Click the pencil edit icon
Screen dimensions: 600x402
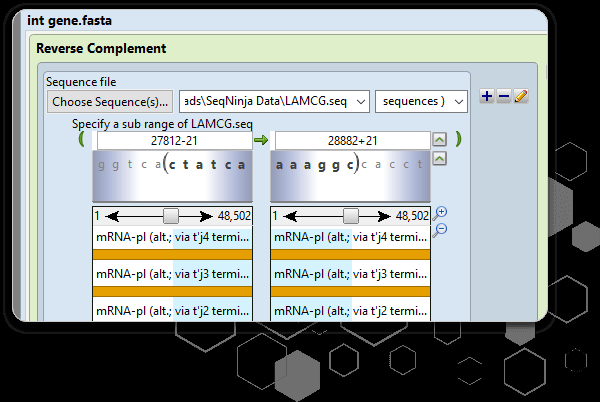pos(521,96)
